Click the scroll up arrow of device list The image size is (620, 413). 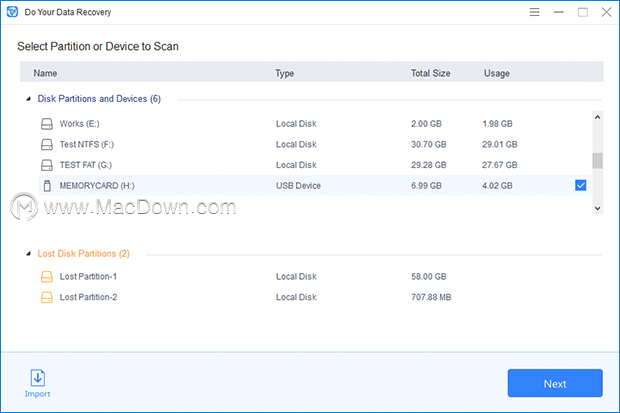click(597, 117)
